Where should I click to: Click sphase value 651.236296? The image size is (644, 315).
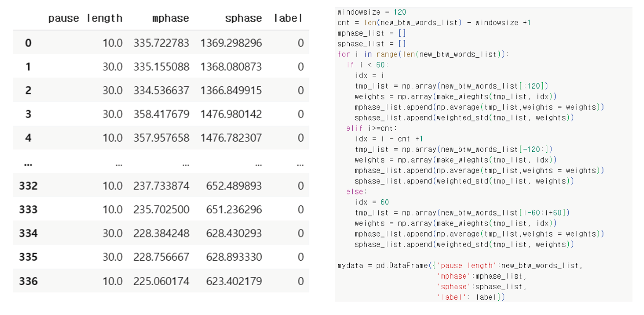tap(234, 209)
